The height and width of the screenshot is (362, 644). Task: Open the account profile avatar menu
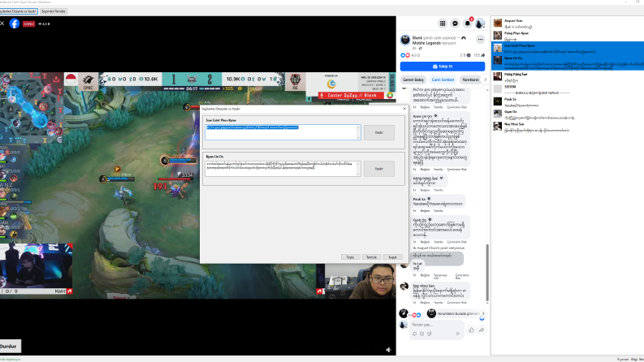[480, 24]
